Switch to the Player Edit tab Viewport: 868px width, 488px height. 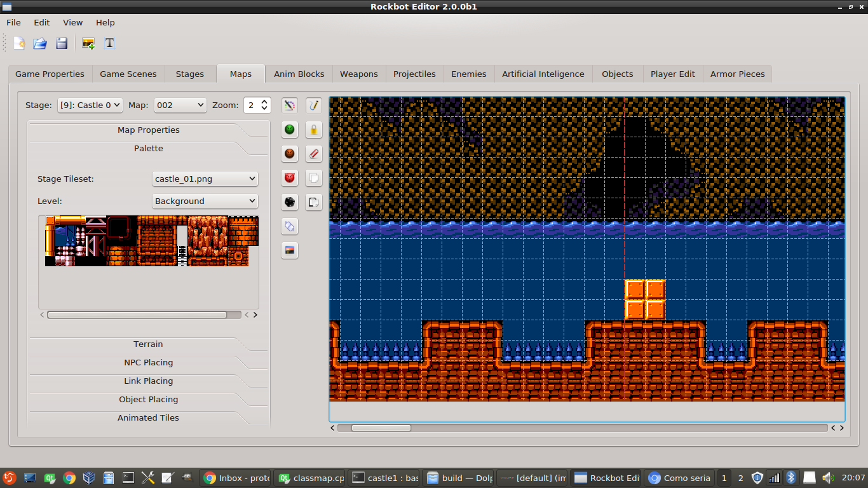(673, 74)
